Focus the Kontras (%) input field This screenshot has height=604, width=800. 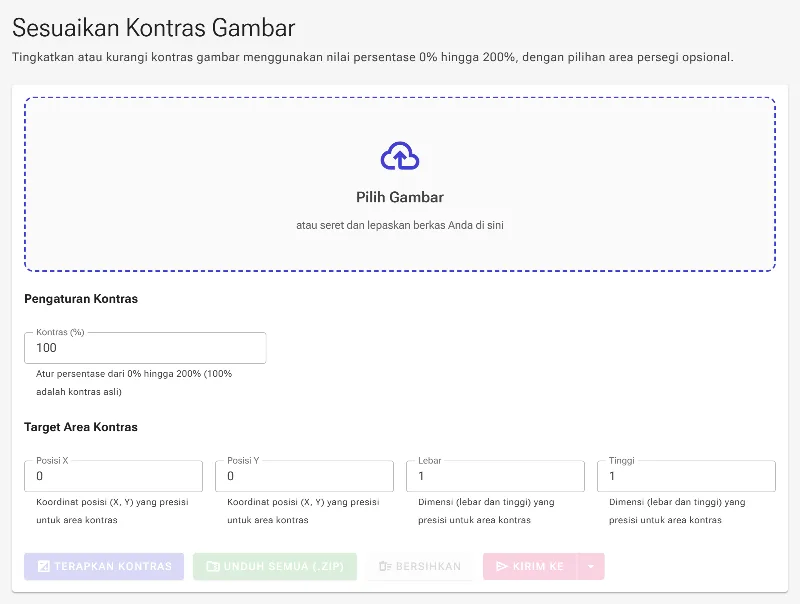pos(145,348)
